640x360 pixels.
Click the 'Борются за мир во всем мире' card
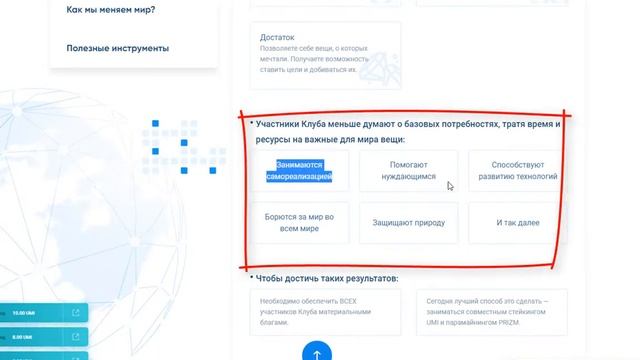coord(299,223)
